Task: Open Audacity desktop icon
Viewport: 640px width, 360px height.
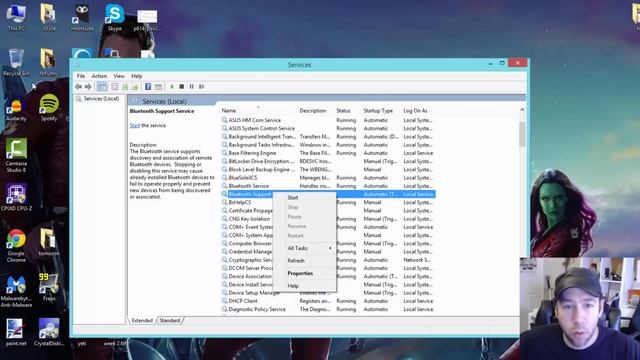Action: [x=16, y=108]
